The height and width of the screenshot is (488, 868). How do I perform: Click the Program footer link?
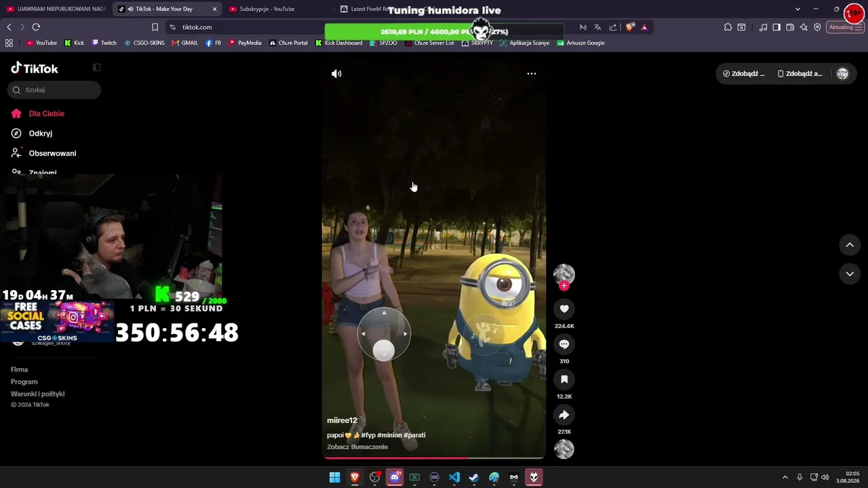24,382
